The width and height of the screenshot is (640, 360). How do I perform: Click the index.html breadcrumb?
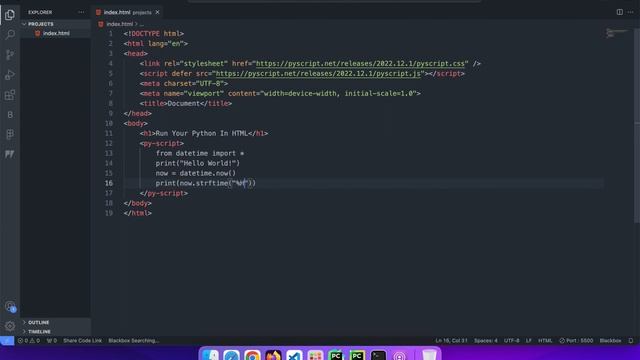click(119, 24)
